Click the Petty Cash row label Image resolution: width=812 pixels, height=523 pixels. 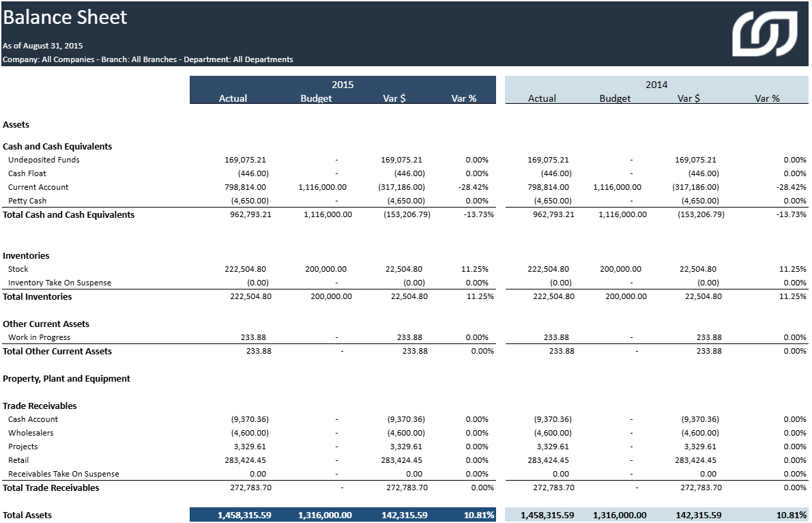(27, 201)
